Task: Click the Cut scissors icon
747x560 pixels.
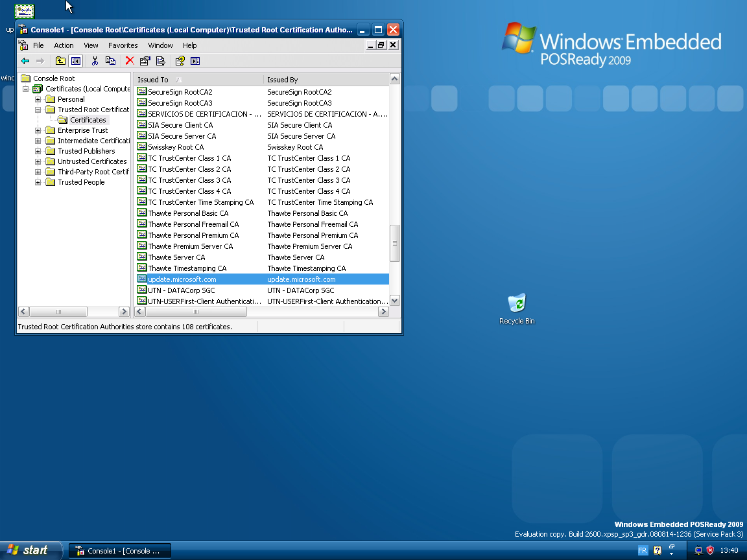Action: tap(95, 61)
